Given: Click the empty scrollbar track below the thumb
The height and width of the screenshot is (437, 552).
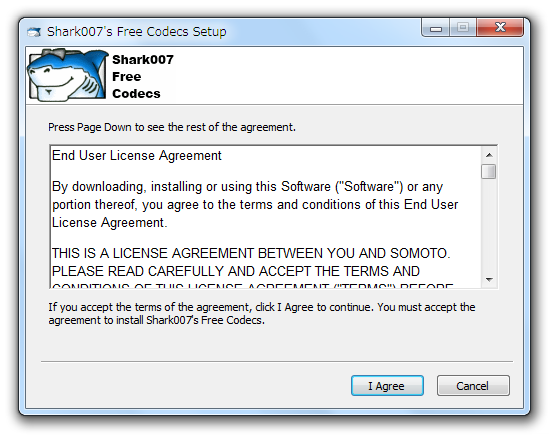Looking at the screenshot, I should point(489,225).
